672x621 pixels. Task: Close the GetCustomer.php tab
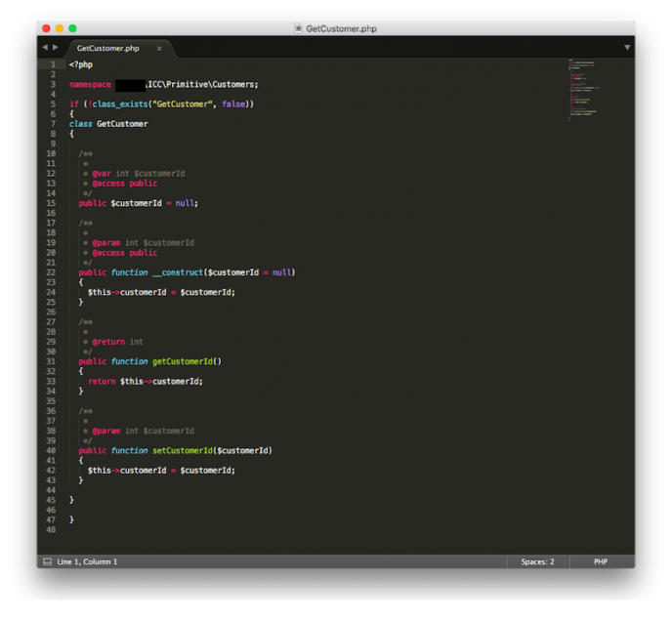pos(159,49)
